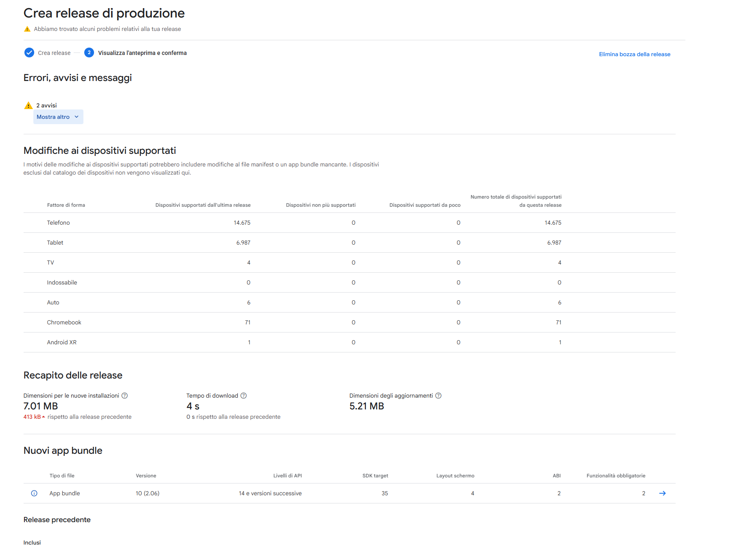Click the blue checkmark of the Crea release step

coord(29,52)
